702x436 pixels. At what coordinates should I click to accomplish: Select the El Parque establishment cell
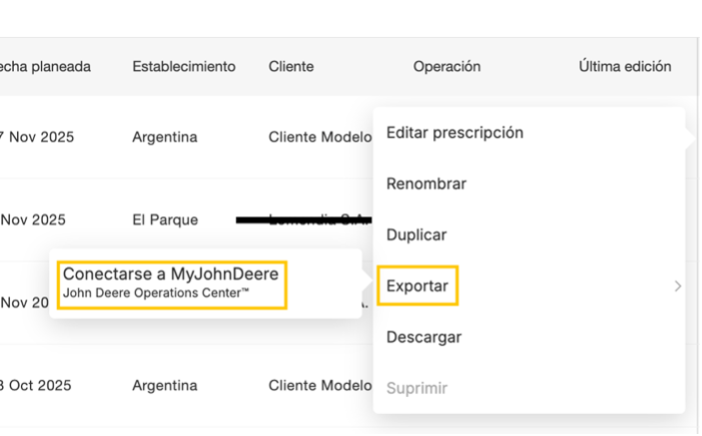[165, 220]
